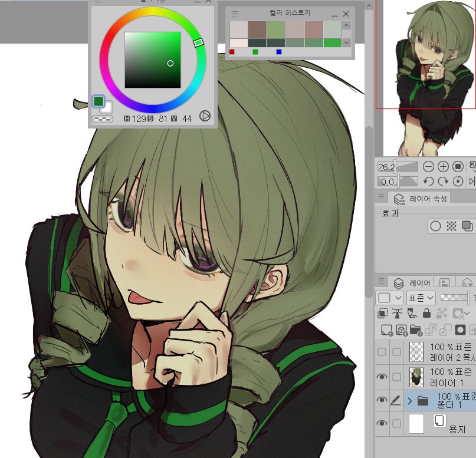Select the small blue square under color history
Screen dimensions: 476x458
279,52
